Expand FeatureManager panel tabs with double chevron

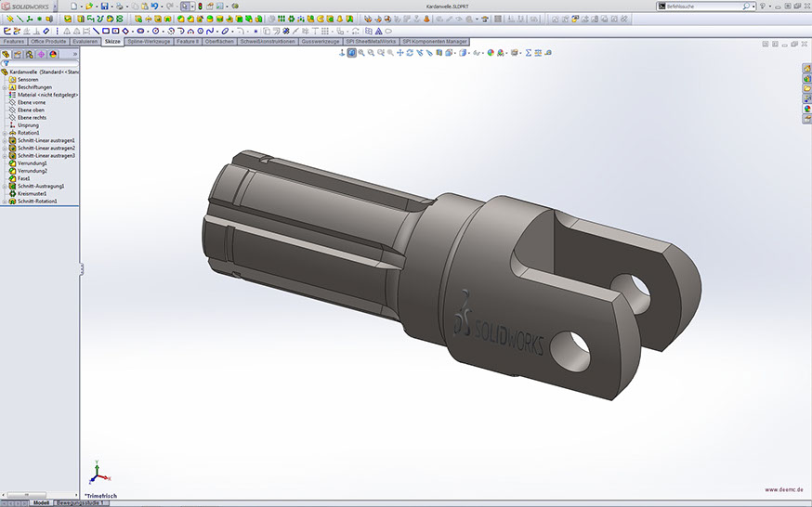[x=74, y=55]
